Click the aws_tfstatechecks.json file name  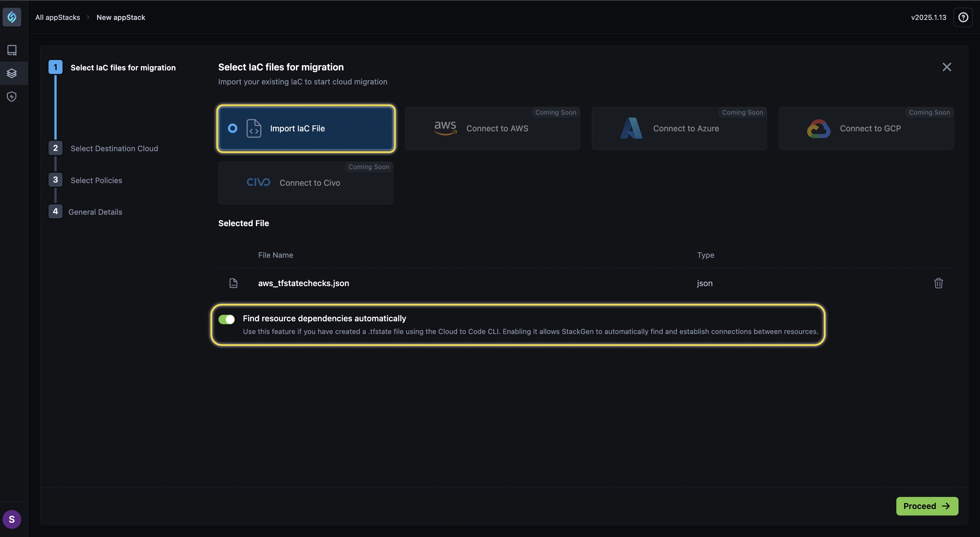(303, 283)
